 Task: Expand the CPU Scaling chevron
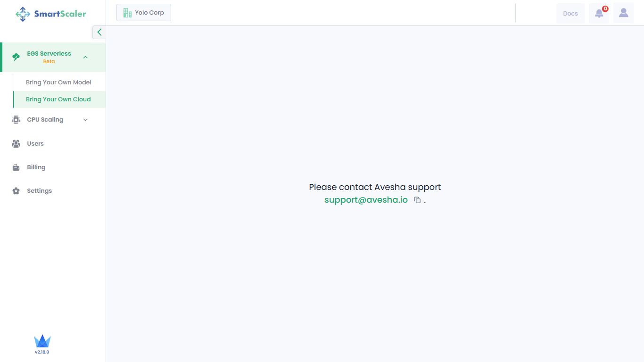(x=85, y=120)
